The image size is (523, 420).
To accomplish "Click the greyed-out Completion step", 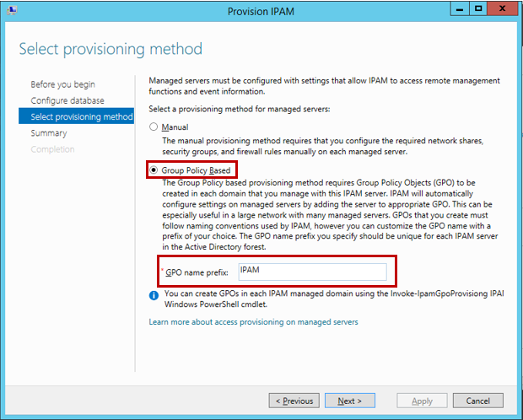I will pyautogui.click(x=52, y=149).
